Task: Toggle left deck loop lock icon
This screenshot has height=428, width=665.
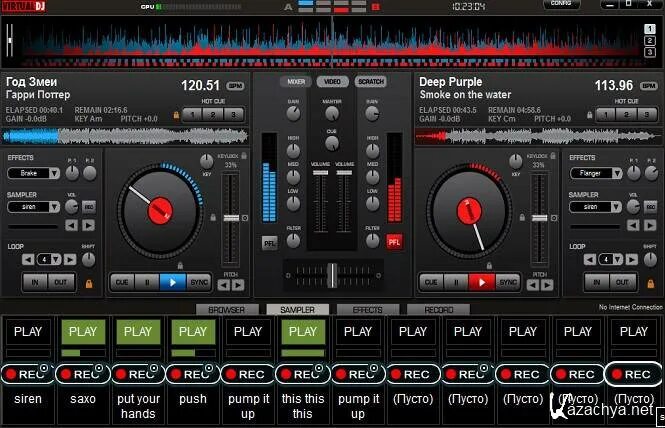Action: coord(89,284)
